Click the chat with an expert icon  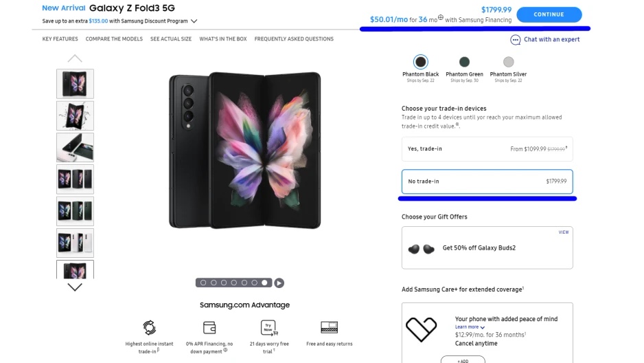[x=516, y=40]
